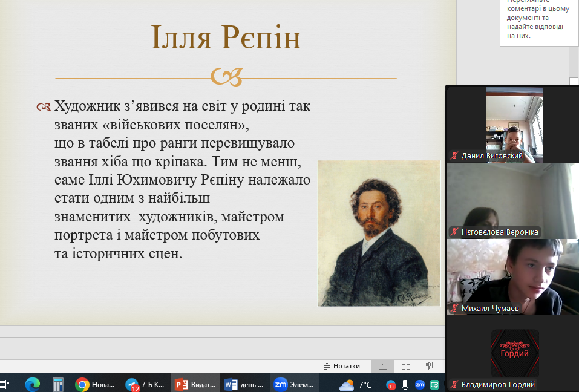This screenshot has height=392, width=579.
Task: Click the Repin portrait image on slide
Action: click(x=379, y=234)
